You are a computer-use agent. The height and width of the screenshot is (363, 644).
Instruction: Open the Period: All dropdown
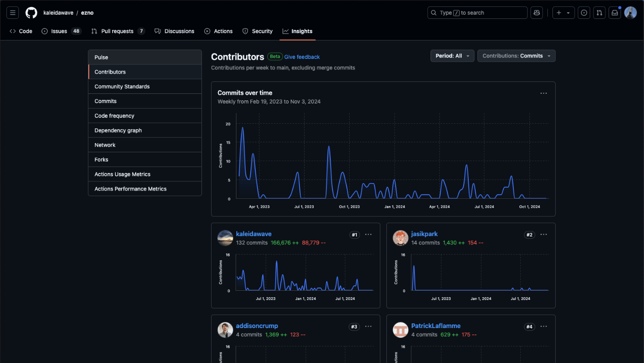[x=452, y=56]
